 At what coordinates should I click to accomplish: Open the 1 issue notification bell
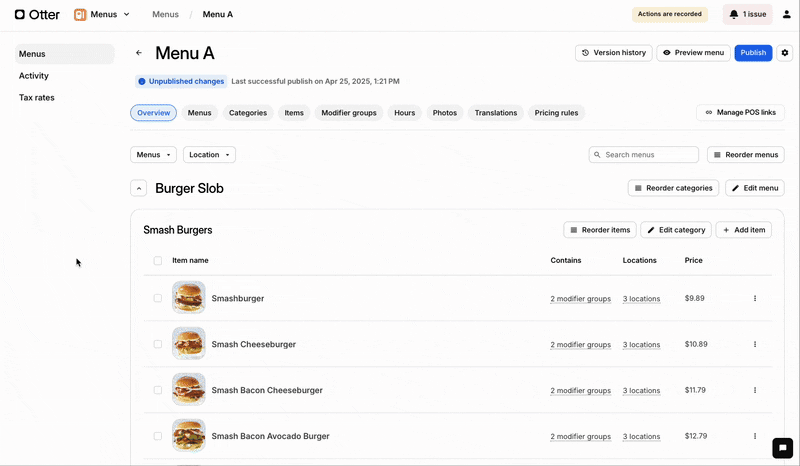tap(747, 15)
